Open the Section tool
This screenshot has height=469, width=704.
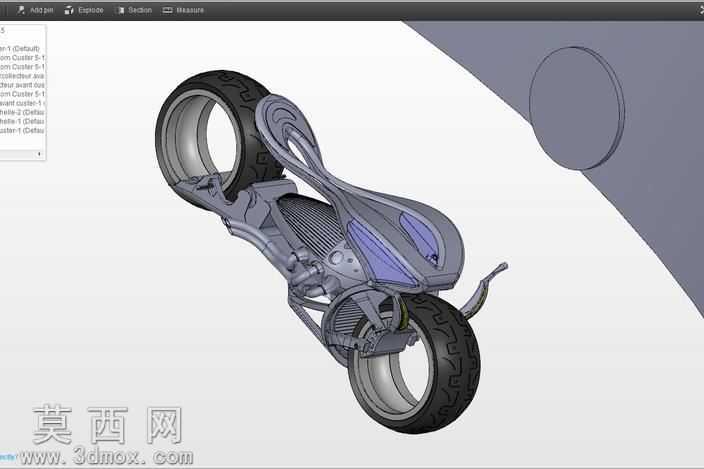133,10
